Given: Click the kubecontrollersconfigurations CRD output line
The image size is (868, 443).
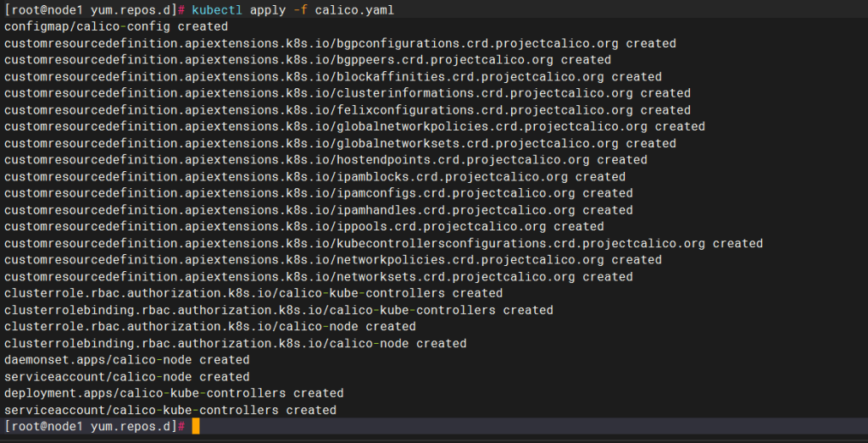Looking at the screenshot, I should 383,243.
